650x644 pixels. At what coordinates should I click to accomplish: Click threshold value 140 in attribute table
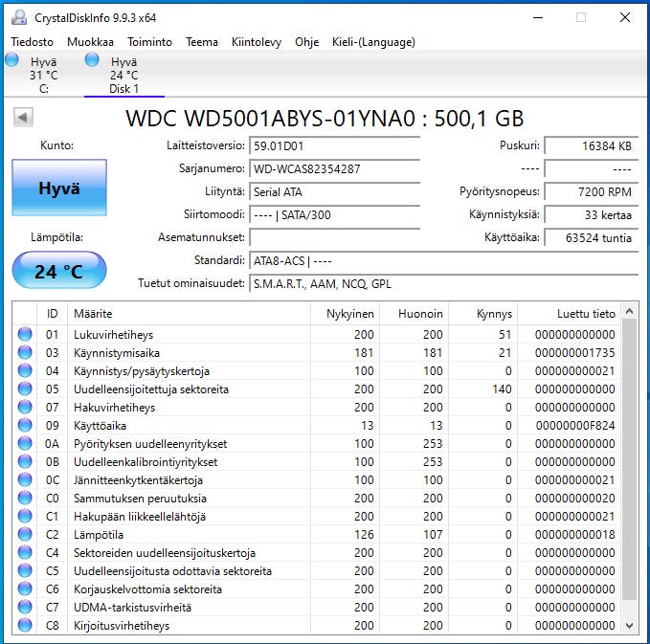click(502, 389)
